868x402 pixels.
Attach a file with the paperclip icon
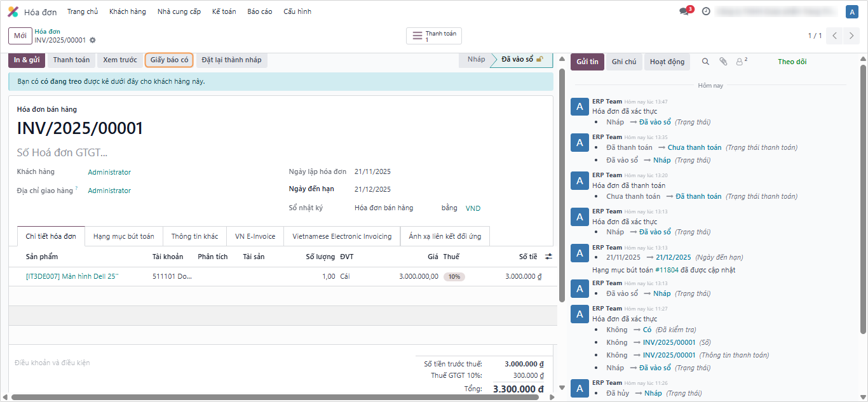722,62
